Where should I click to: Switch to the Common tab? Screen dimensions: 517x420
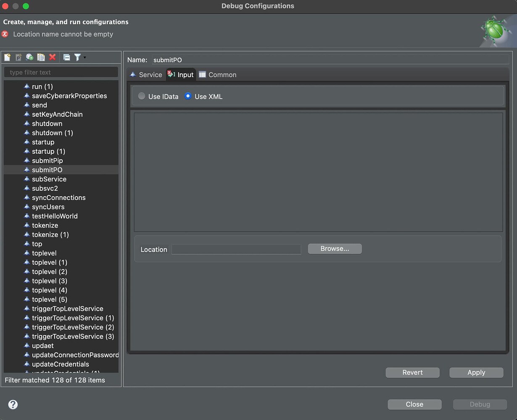(x=218, y=75)
